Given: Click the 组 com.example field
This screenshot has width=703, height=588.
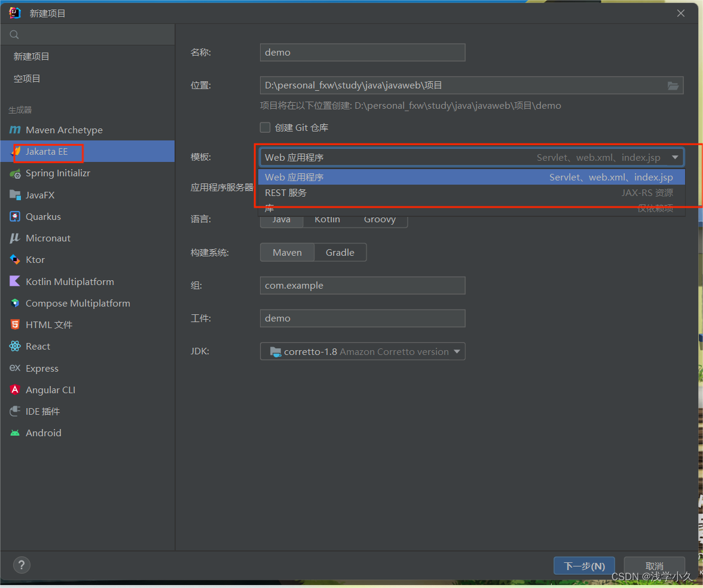Looking at the screenshot, I should point(363,286).
